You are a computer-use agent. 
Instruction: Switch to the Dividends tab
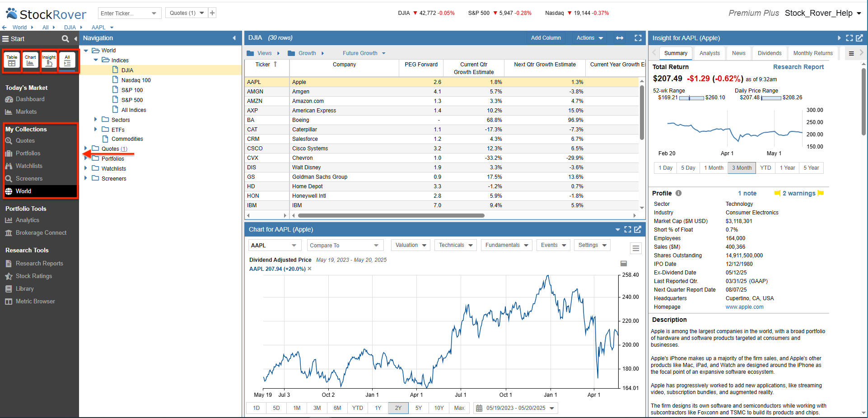coord(769,53)
